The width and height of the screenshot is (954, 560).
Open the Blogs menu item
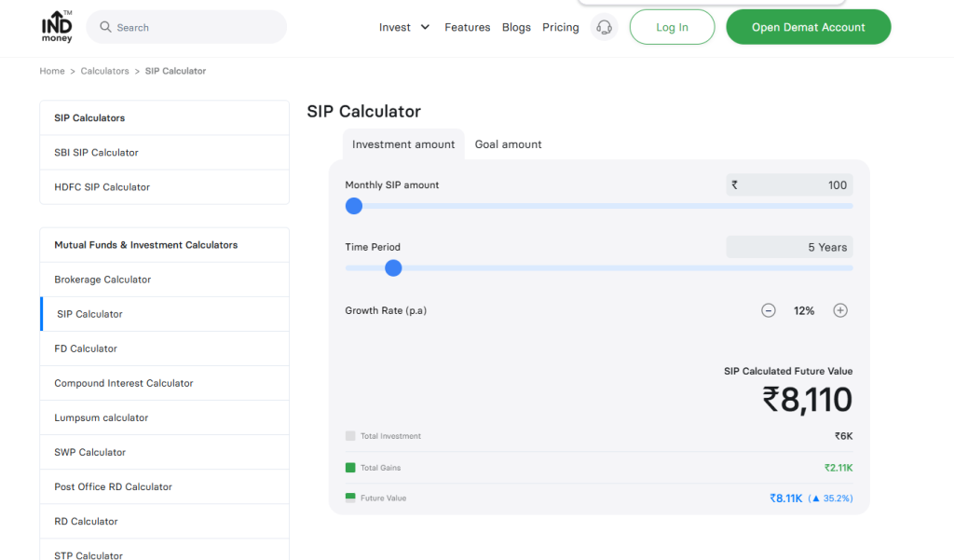(x=516, y=27)
